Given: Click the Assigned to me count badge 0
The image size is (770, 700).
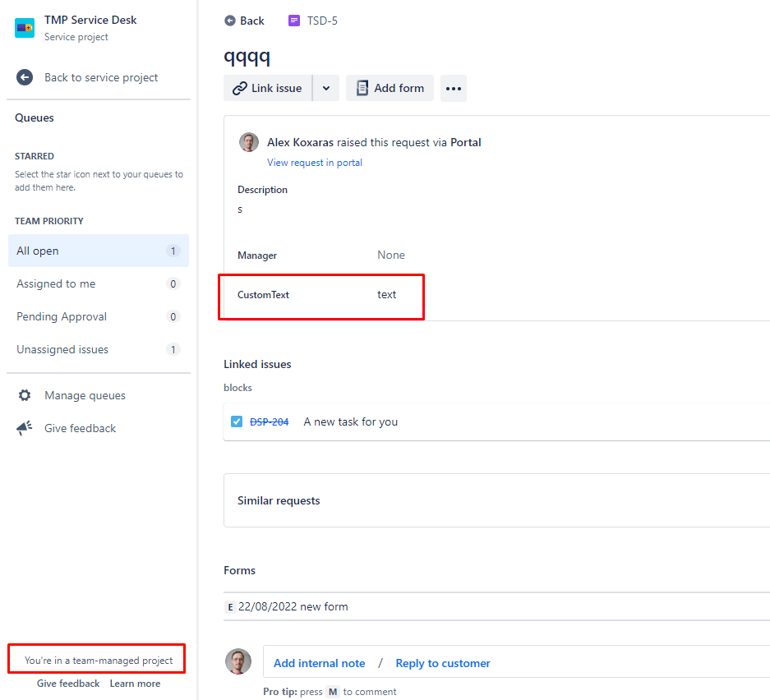Looking at the screenshot, I should [173, 283].
